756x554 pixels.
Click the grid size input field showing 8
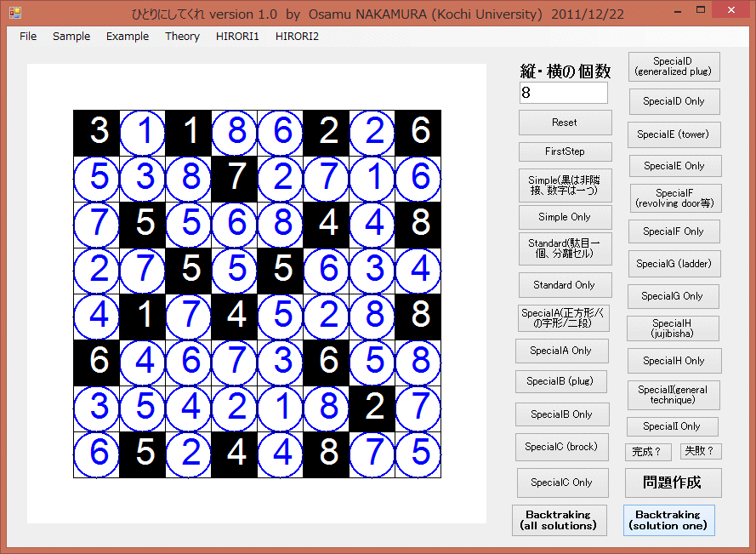point(564,93)
